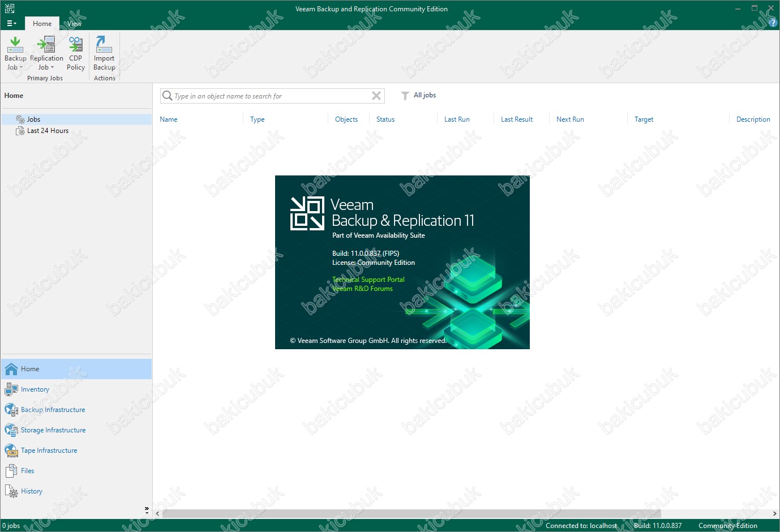Click the Actions ribbon group label
The height and width of the screenshot is (532, 780).
click(105, 79)
